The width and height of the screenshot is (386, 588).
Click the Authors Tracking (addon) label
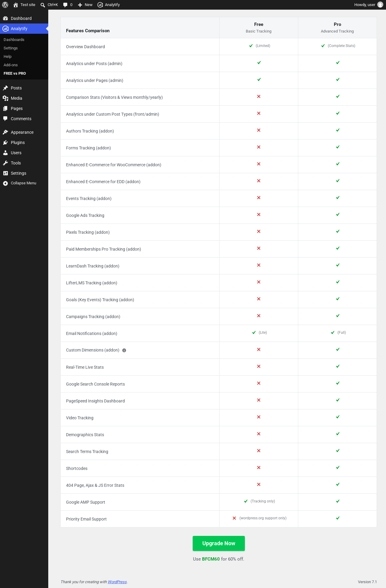pos(90,131)
